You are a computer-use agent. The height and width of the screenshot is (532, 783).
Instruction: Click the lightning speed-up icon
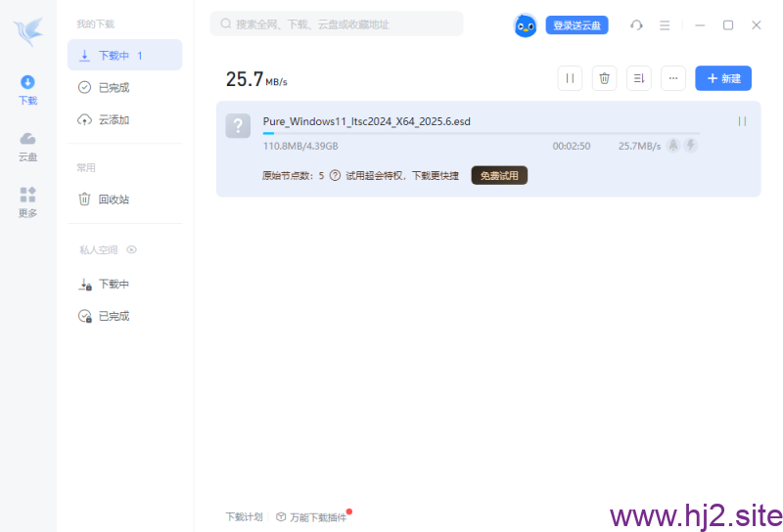[x=691, y=146]
